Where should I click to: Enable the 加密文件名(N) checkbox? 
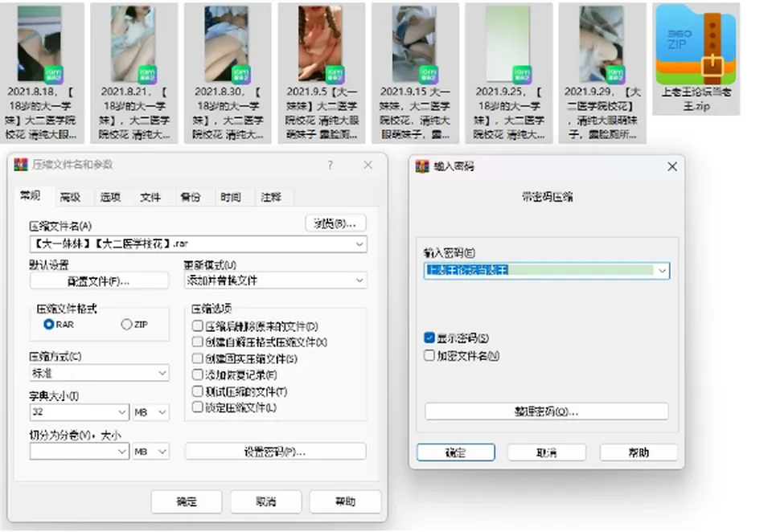pyautogui.click(x=429, y=355)
